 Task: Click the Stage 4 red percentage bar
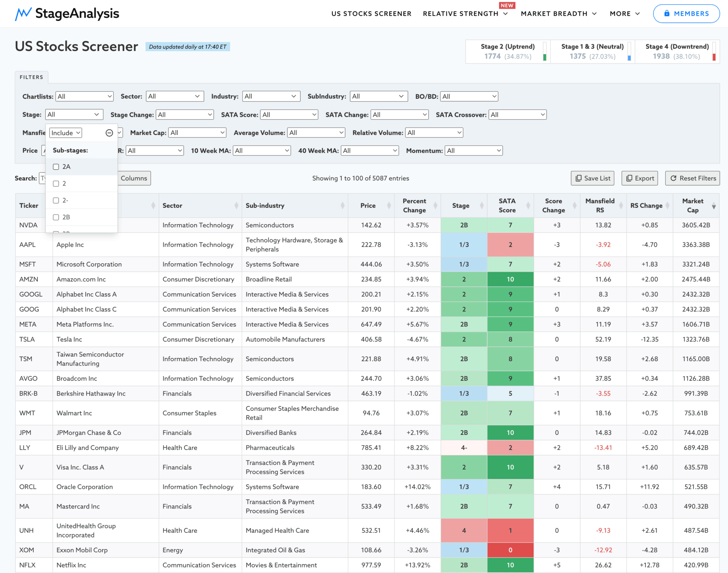click(x=714, y=57)
